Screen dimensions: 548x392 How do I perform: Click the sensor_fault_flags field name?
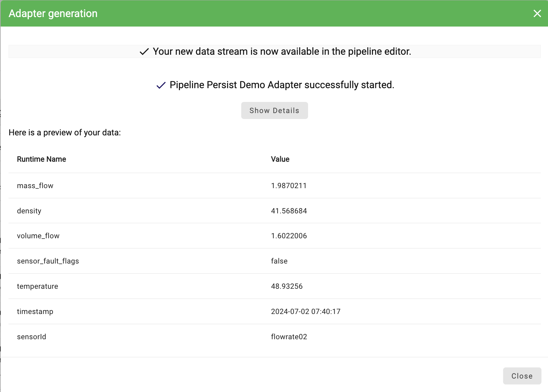48,261
